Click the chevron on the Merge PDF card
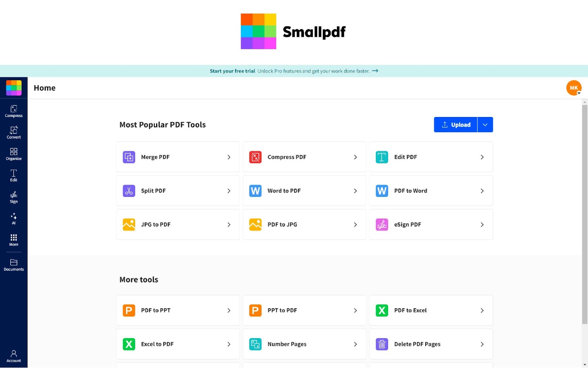This screenshot has width=588, height=368. (x=229, y=157)
